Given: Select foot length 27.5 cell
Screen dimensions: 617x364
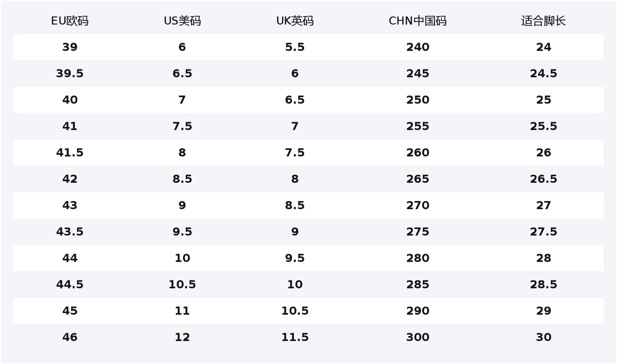Looking at the screenshot, I should coord(543,231).
